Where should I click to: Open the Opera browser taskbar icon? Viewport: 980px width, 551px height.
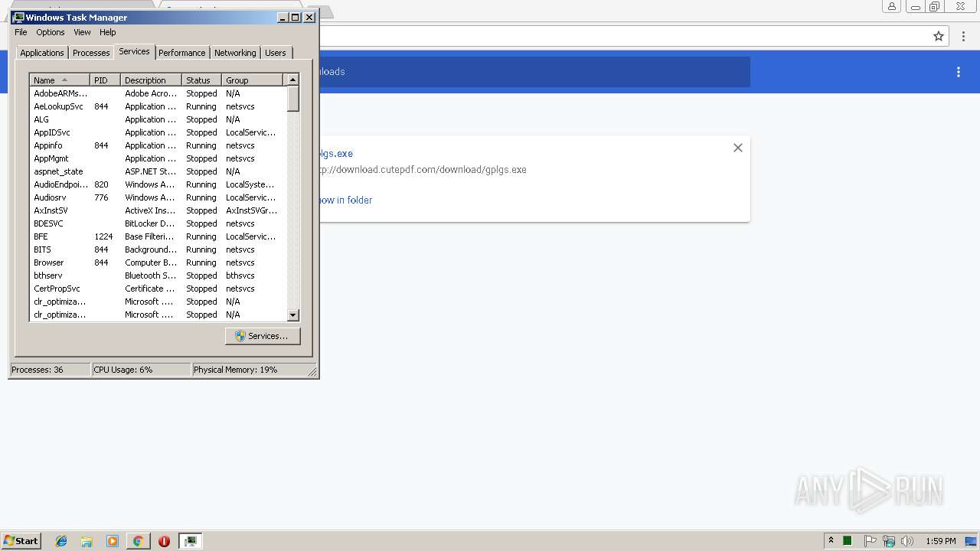[x=164, y=541]
